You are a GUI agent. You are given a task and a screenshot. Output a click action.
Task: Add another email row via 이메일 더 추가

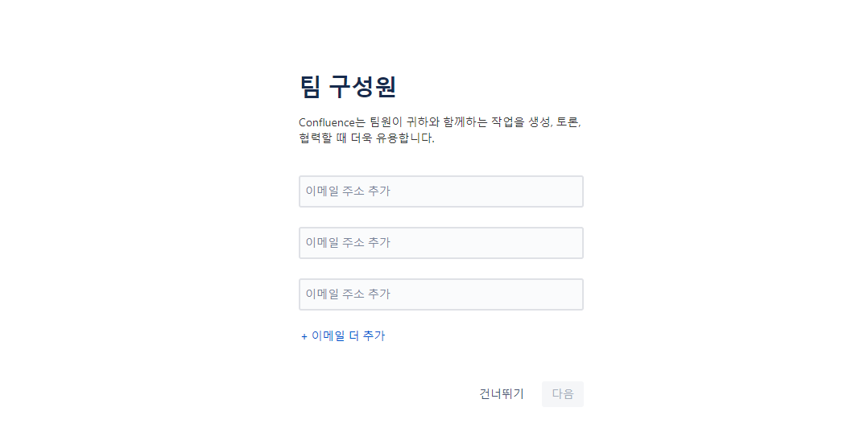click(343, 335)
